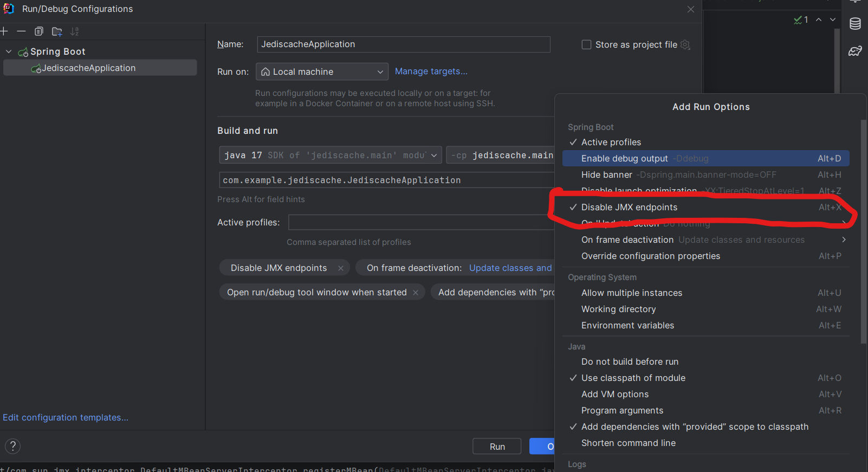Open Store as project file settings gear

(685, 44)
